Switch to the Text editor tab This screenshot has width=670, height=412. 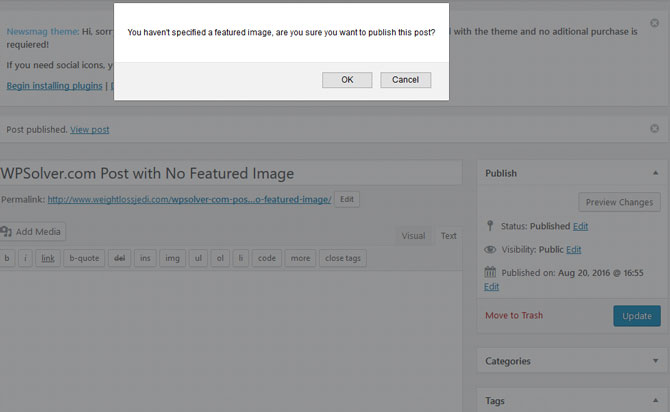(448, 236)
